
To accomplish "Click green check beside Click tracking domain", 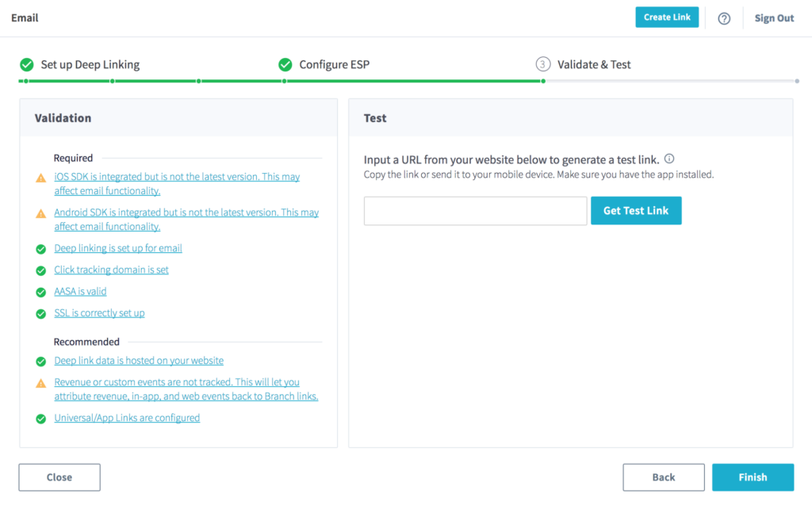I will click(41, 270).
